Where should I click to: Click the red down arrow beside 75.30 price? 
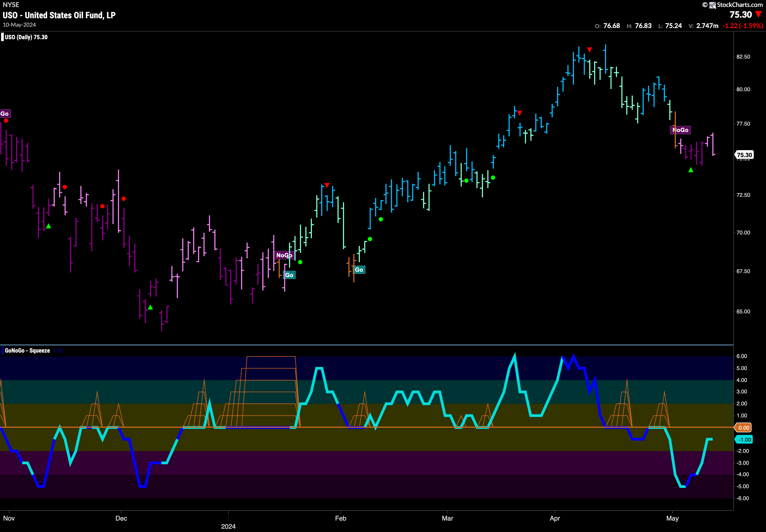[758, 14]
